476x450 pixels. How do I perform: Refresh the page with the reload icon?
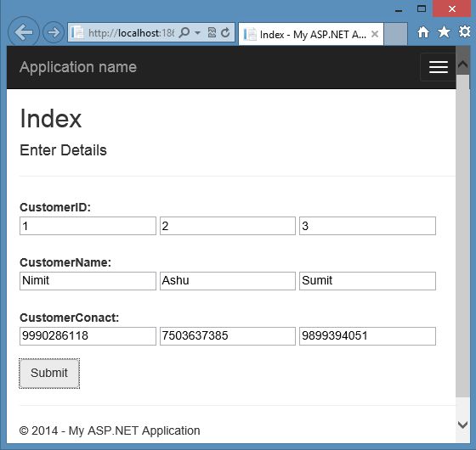coord(225,32)
